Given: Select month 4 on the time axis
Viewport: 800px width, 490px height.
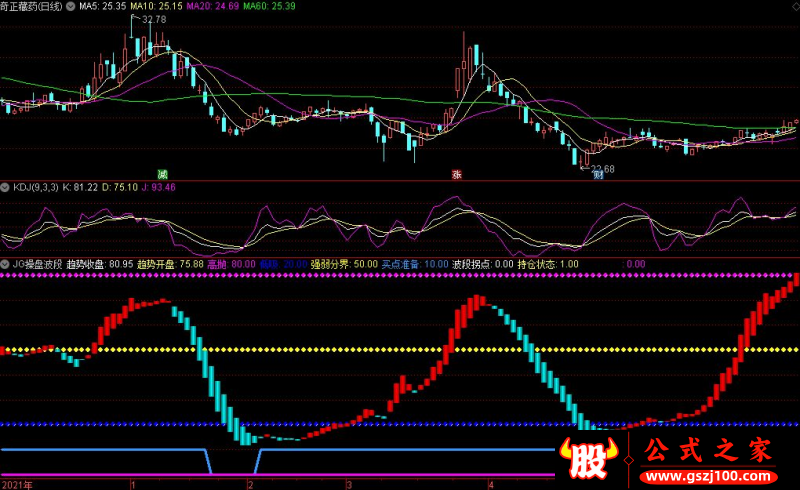Looking at the screenshot, I should coord(491,484).
